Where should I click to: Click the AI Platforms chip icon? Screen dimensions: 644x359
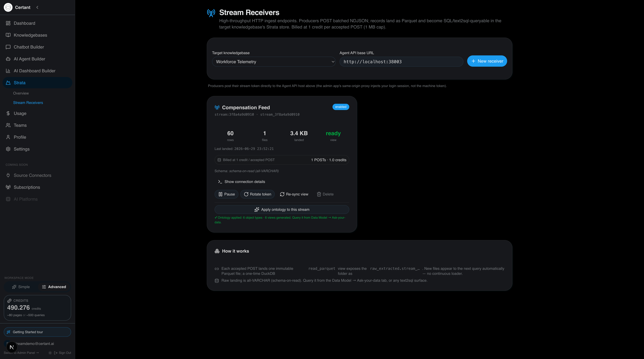click(8, 199)
